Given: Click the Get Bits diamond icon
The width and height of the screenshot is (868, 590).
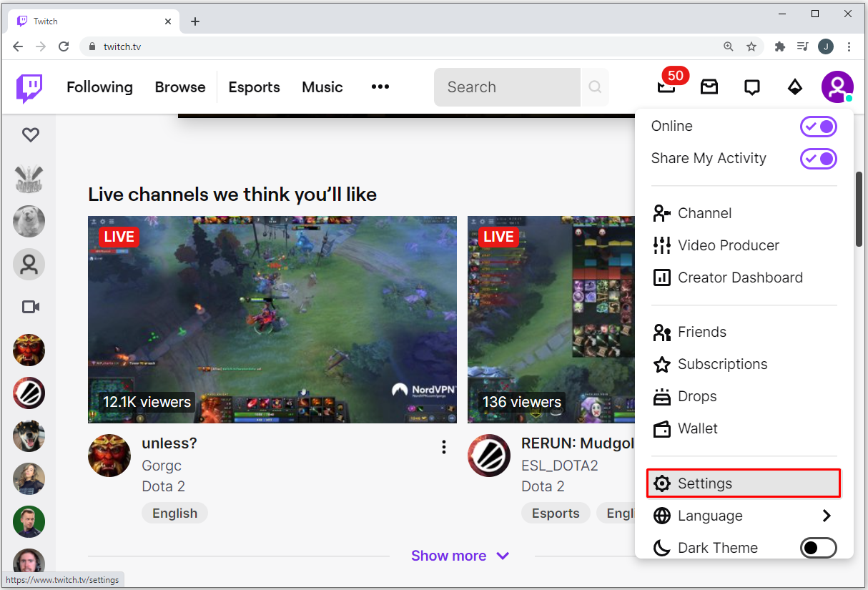Looking at the screenshot, I should pos(794,87).
